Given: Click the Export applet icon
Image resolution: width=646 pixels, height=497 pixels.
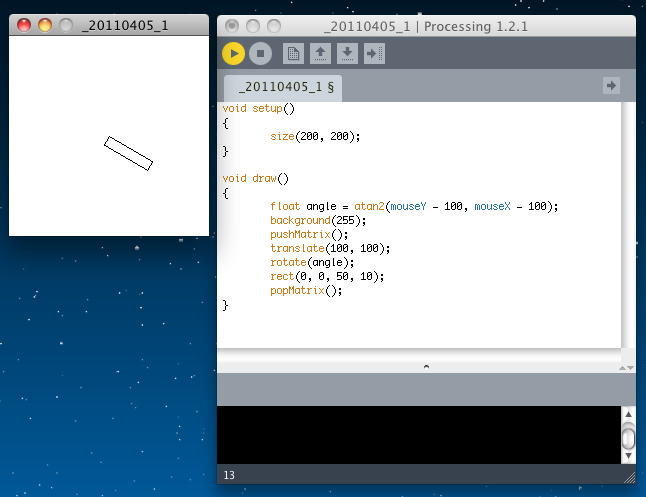Looking at the screenshot, I should pyautogui.click(x=374, y=53).
